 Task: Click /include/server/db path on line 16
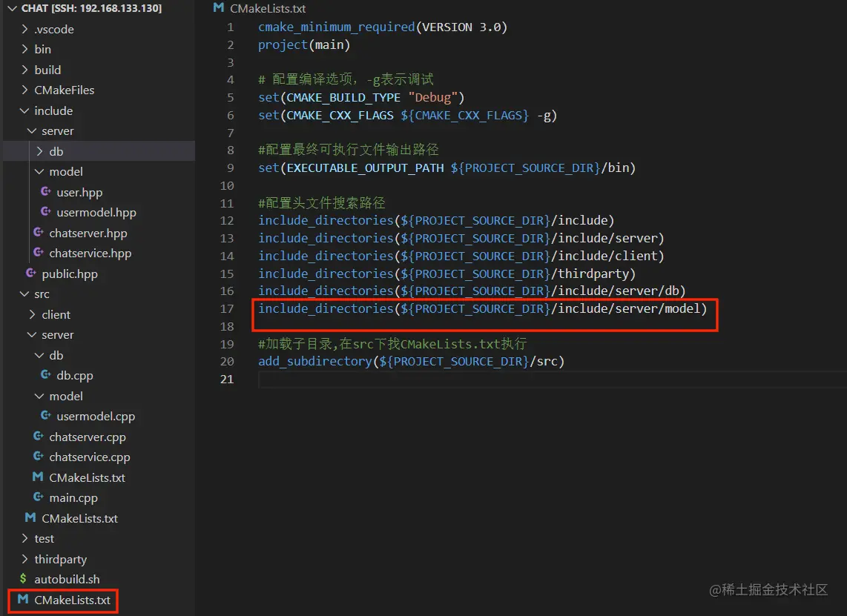pos(615,291)
